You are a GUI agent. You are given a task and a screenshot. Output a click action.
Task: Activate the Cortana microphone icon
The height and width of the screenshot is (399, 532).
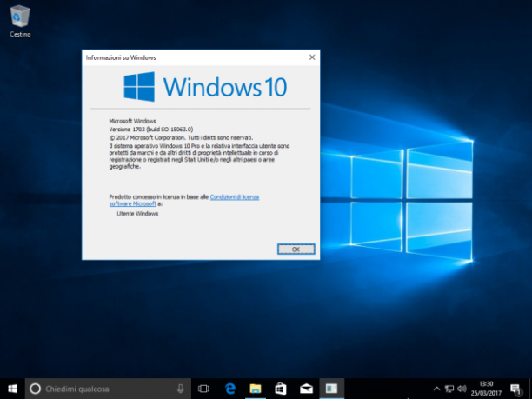click(x=181, y=389)
